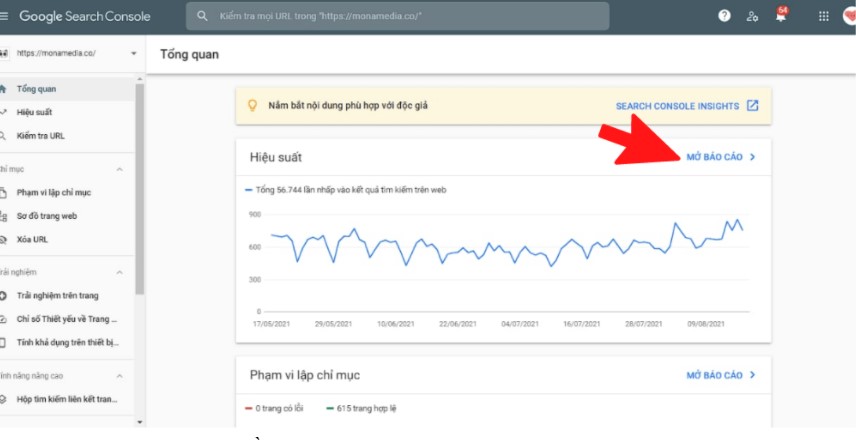Image resolution: width=856 pixels, height=440 pixels.
Task: Open Xóa URL menu item
Action: point(67,240)
